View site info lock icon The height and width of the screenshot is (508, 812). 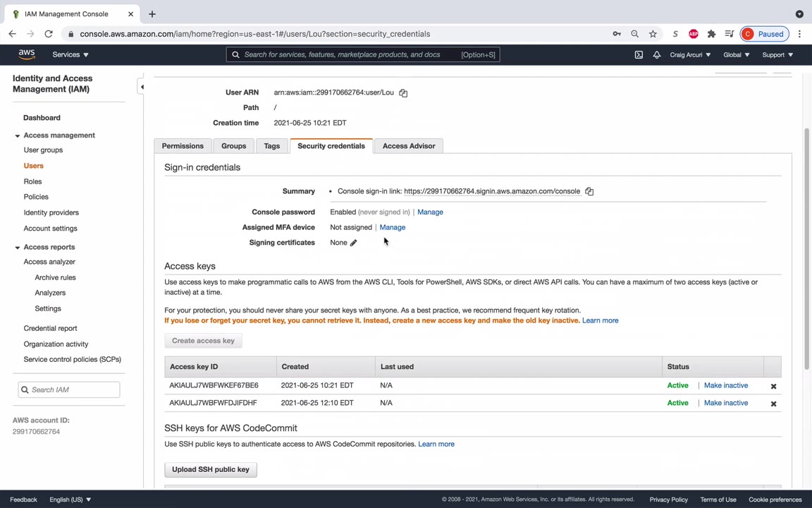(70, 34)
